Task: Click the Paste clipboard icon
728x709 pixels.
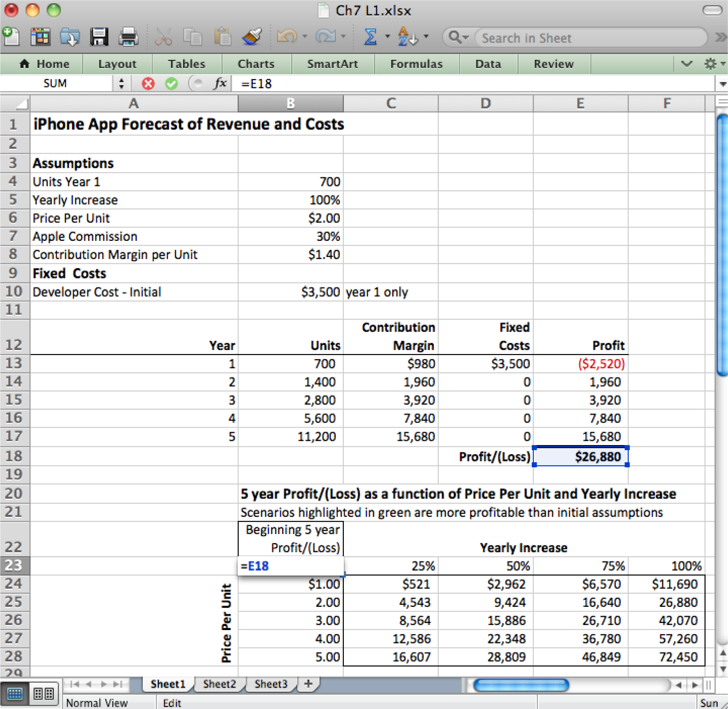Action: [223, 37]
